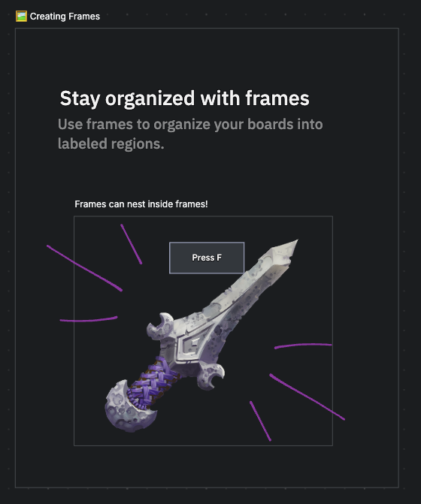Click the curved hook on the sword's lower crossguard
The image size is (421, 504).
point(210,376)
